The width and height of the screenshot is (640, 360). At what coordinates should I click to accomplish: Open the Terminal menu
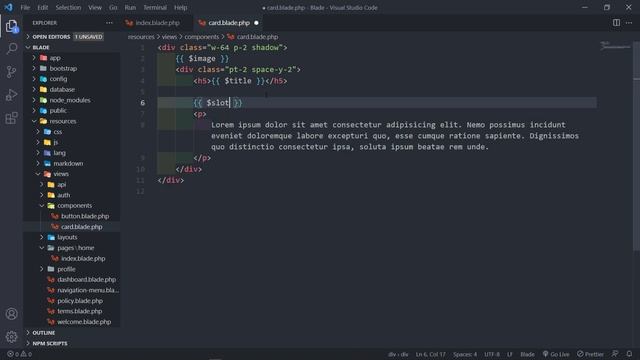[155, 7]
